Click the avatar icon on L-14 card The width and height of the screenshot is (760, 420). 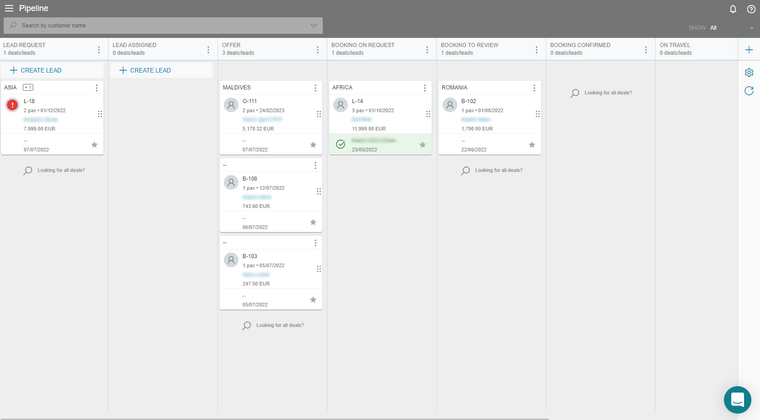(341, 105)
